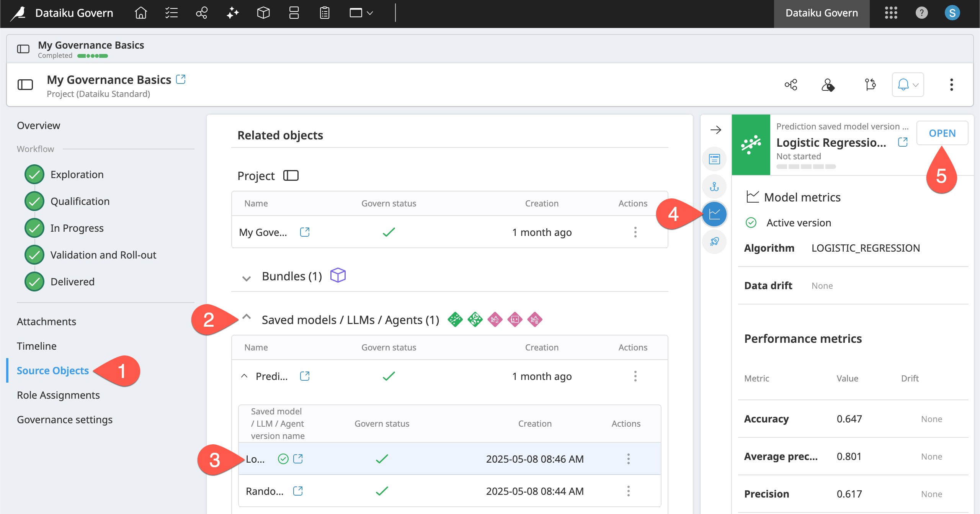Open My Governance Basics external link icon
Screen dimensions: 980x514
181,79
